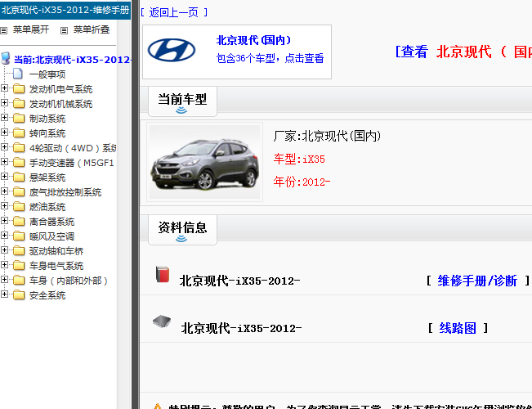Expand the 转向系统 tree node

(x=4, y=133)
